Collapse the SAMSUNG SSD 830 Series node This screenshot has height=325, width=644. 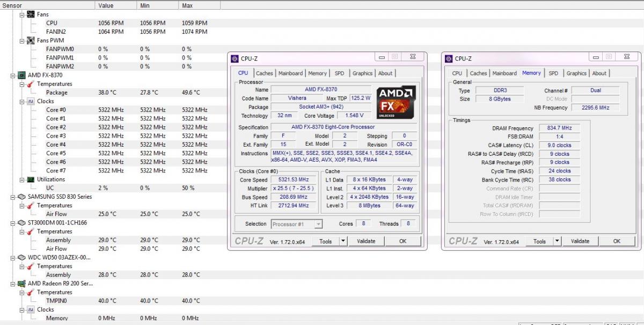13,197
